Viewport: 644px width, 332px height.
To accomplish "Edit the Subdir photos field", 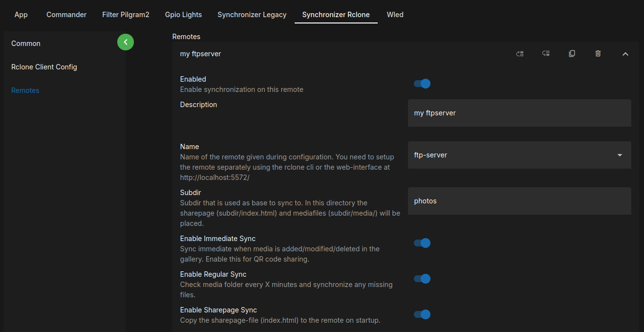I will [x=519, y=201].
